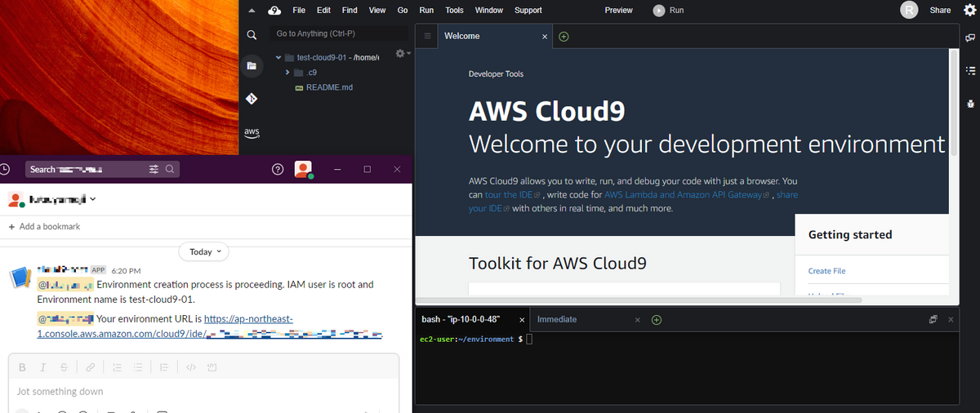
Task: Follow 'AWS Lambda and Amazon API Gateway' link
Action: tap(688, 194)
